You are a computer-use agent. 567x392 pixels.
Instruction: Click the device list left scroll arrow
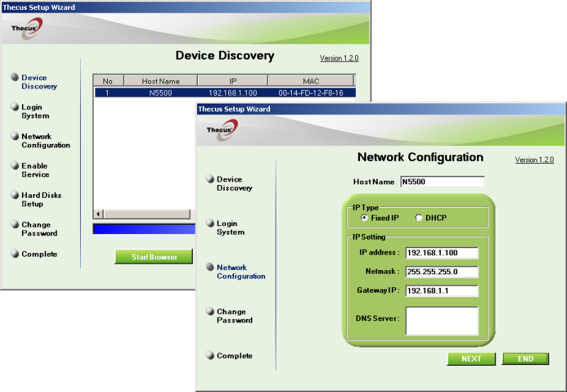(99, 213)
